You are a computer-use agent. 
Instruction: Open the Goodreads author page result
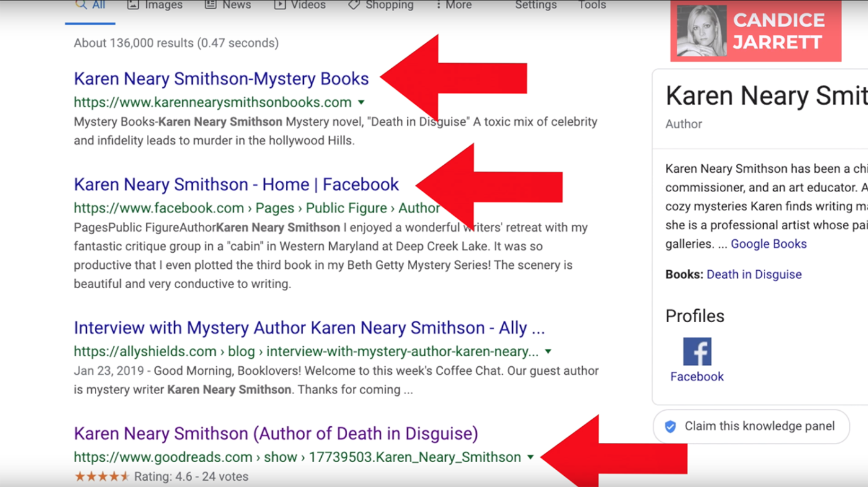276,434
